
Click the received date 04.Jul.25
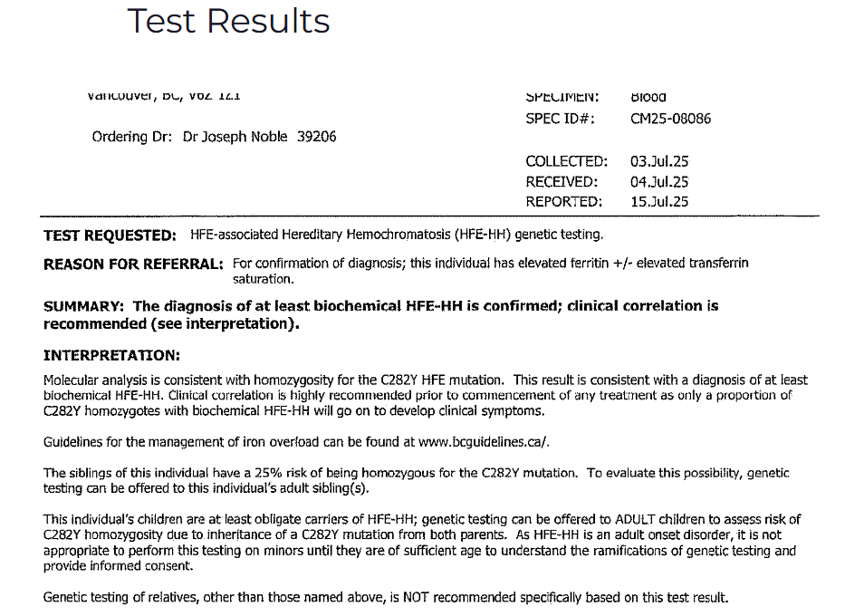pos(659,182)
